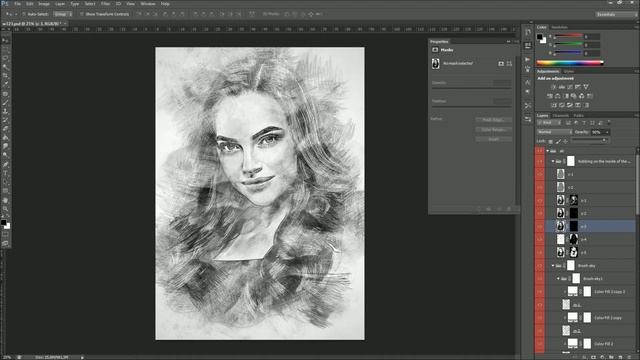Collapse the Rubbing on the inside group
The image size is (640, 360).
pos(553,161)
